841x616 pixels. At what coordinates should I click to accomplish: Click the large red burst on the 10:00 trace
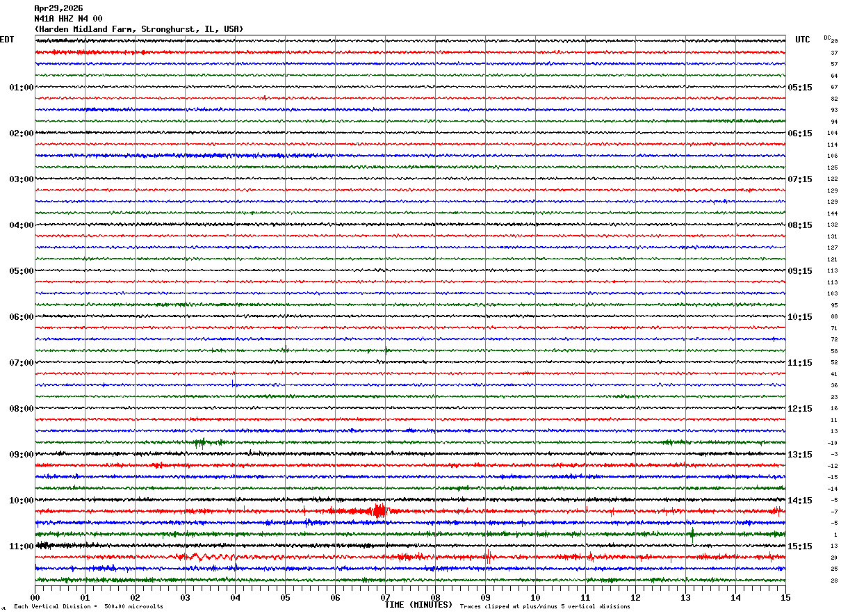[379, 511]
